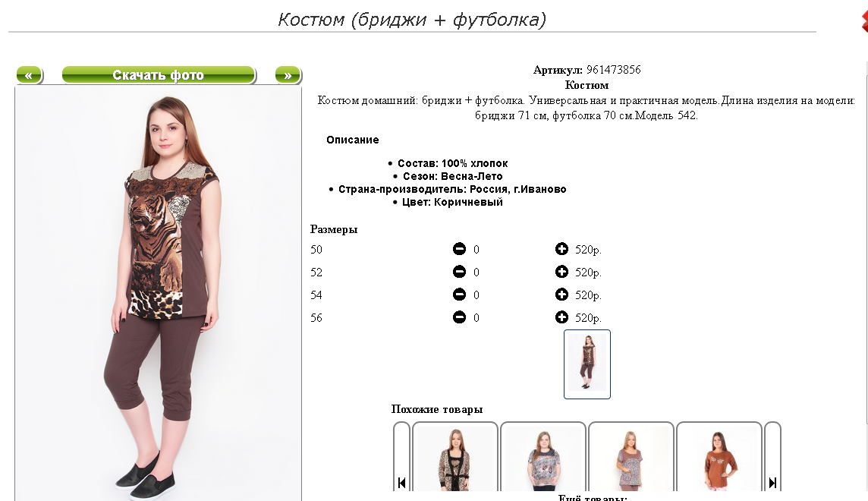Go to next product with » button
The height and width of the screenshot is (501, 868).
(288, 74)
